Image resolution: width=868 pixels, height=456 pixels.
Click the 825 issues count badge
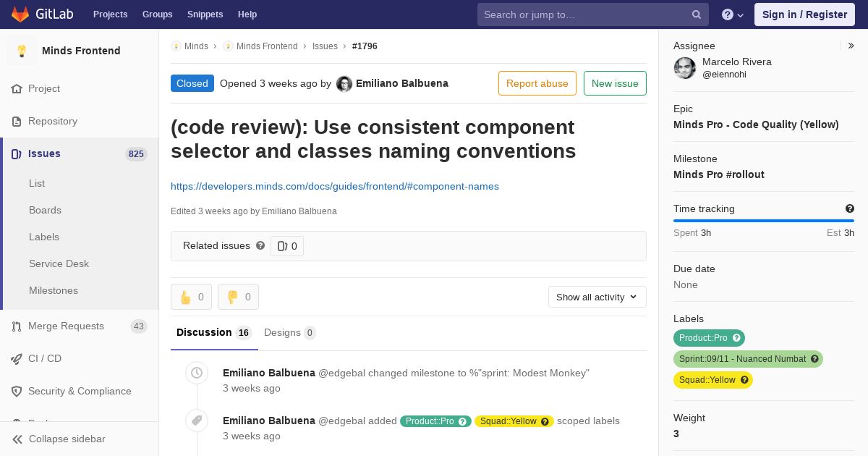click(136, 153)
